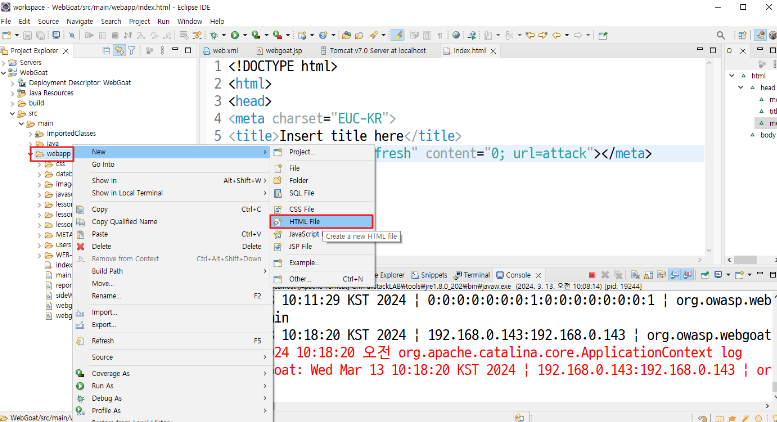Choose HTML File from New submenu
This screenshot has height=422, width=777.
[x=322, y=221]
